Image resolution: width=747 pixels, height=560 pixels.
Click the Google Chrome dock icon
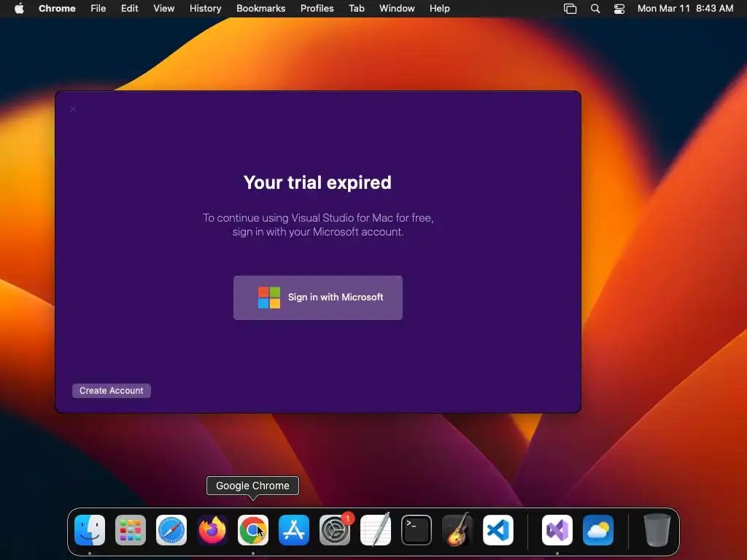[253, 530]
